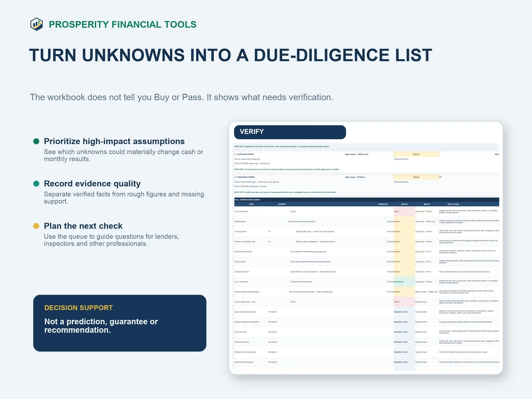Select 'Plan the next check' heading
This screenshot has width=532, height=399.
pyautogui.click(x=83, y=226)
